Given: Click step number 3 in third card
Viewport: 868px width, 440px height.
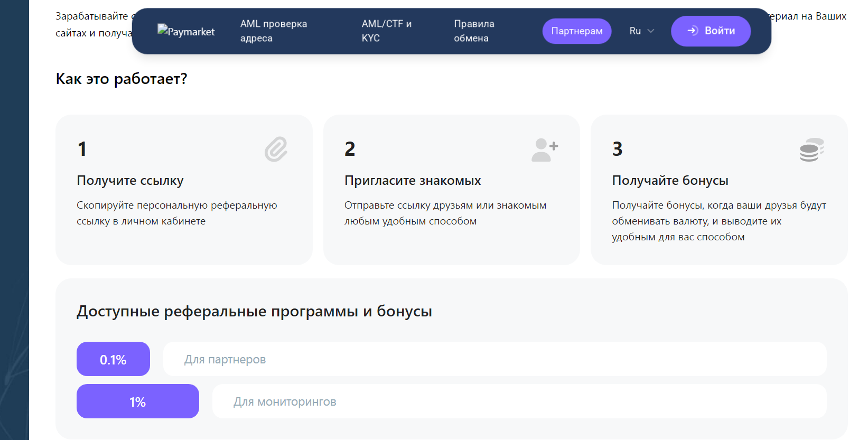Looking at the screenshot, I should [x=617, y=149].
